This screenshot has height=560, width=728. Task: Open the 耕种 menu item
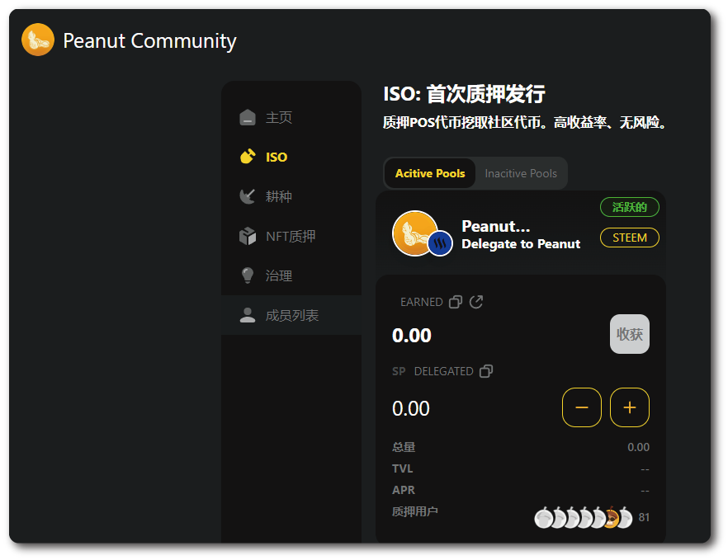click(x=291, y=196)
